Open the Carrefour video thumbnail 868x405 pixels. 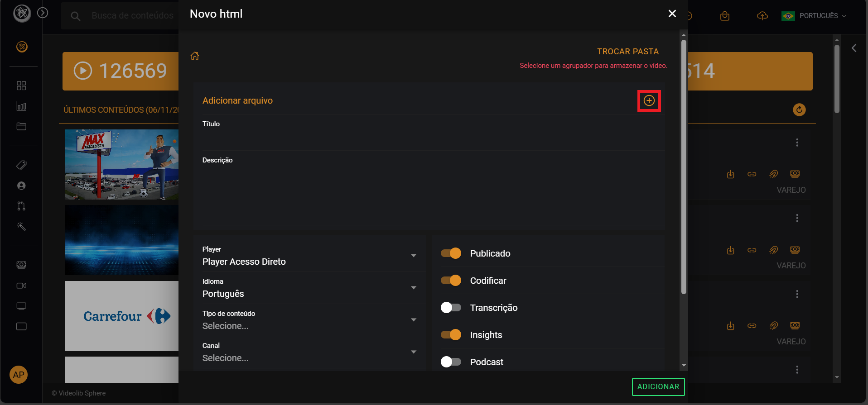point(121,316)
